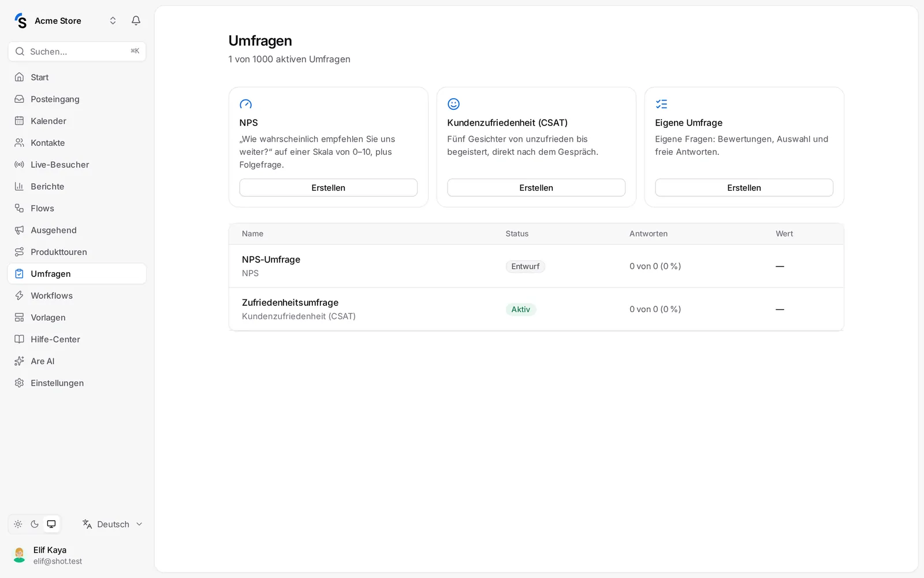Viewport: 924px width, 578px height.
Task: Click the Antworten column header
Action: (649, 234)
